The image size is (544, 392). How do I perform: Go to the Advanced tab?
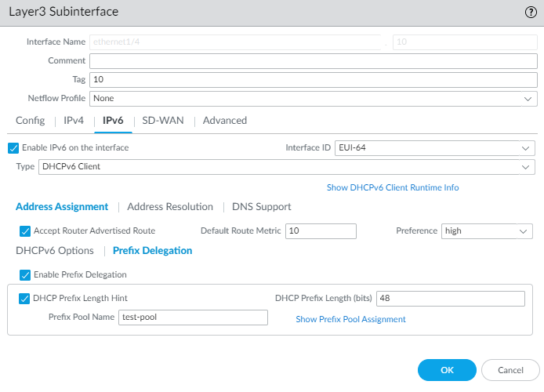[225, 121]
